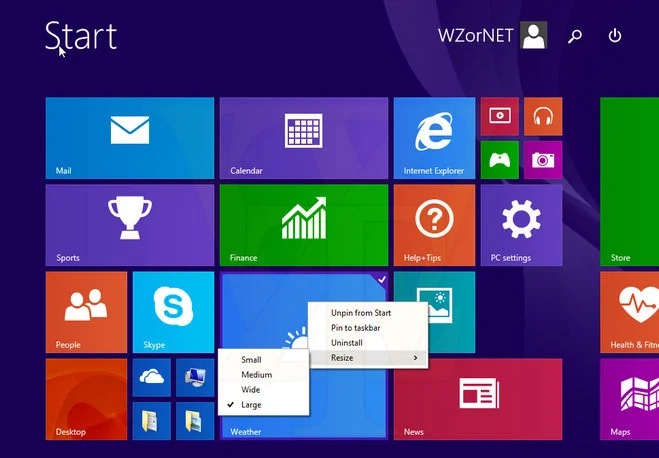Launch Internet Explorer tile
The height and width of the screenshot is (458, 659).
point(435,138)
